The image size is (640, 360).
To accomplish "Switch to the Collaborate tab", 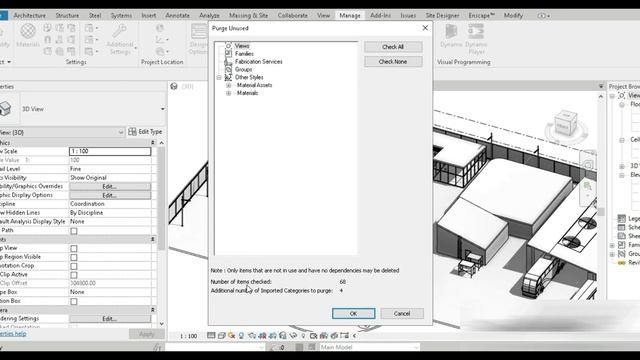I will click(293, 16).
